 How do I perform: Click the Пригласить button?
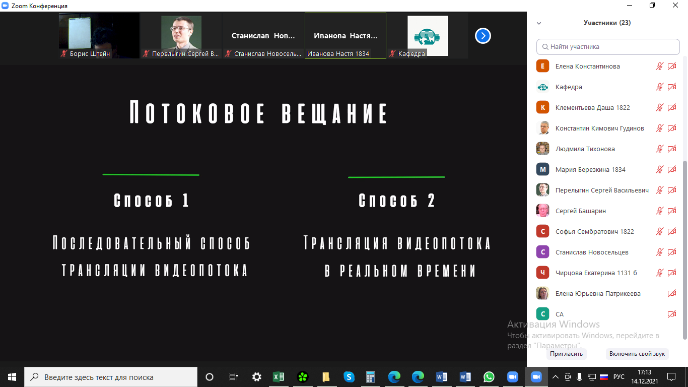[566, 354]
